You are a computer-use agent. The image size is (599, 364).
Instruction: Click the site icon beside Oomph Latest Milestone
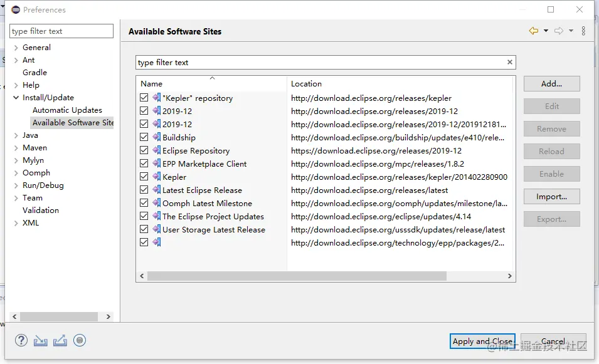[x=157, y=203]
